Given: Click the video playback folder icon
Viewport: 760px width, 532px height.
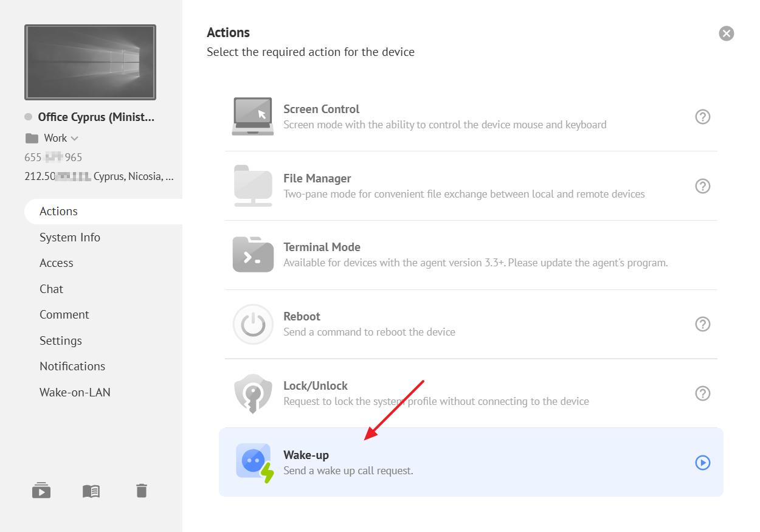Looking at the screenshot, I should pos(41,491).
